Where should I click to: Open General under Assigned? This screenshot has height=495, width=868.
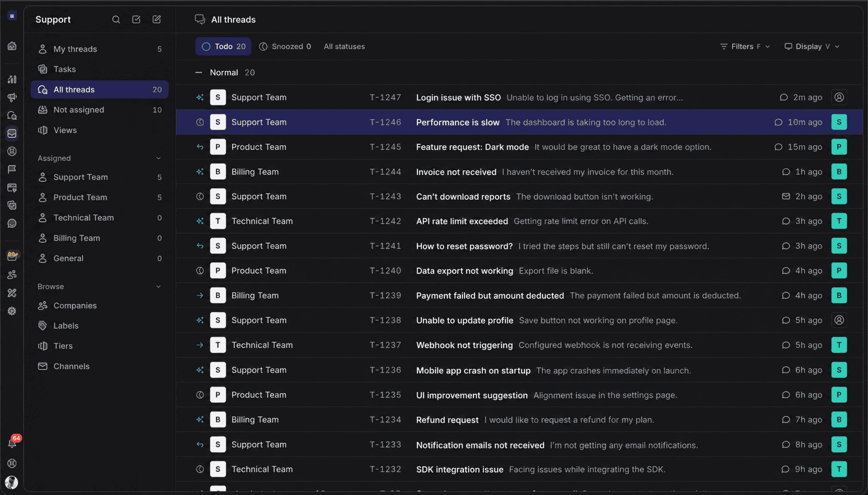point(99,258)
